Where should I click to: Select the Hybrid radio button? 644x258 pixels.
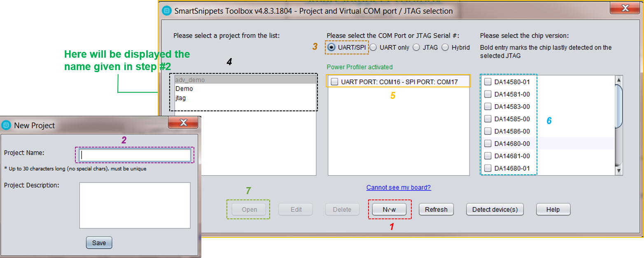tap(445, 47)
